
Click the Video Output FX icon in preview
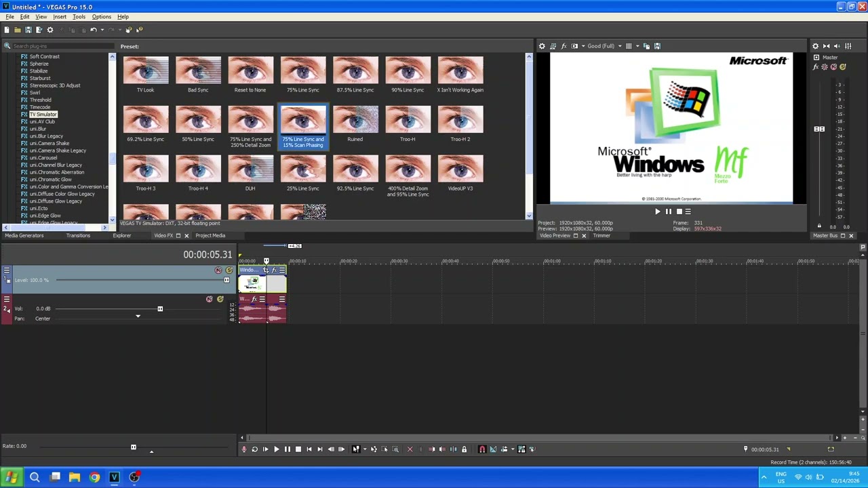click(x=564, y=46)
